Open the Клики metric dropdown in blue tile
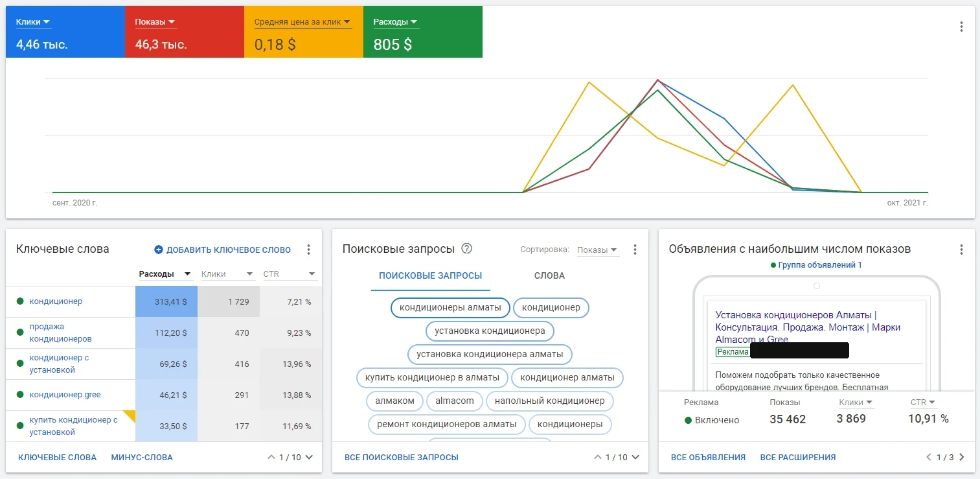Viewport: 980px width, 479px height. (34, 22)
